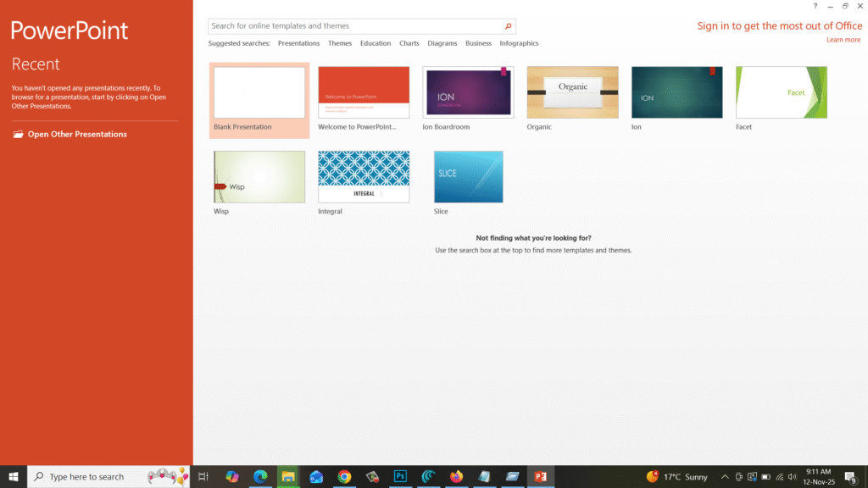This screenshot has width=868, height=488.
Task: Open the Action Center notifications
Action: 852,476
